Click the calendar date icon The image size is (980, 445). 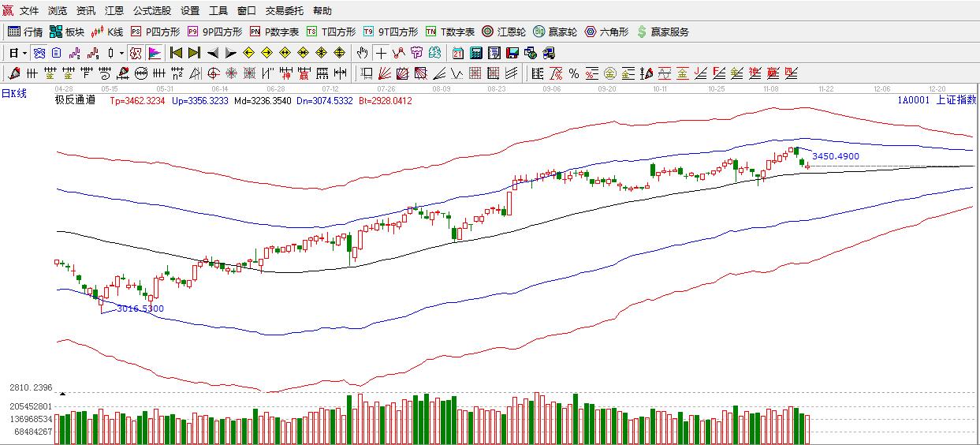458,53
